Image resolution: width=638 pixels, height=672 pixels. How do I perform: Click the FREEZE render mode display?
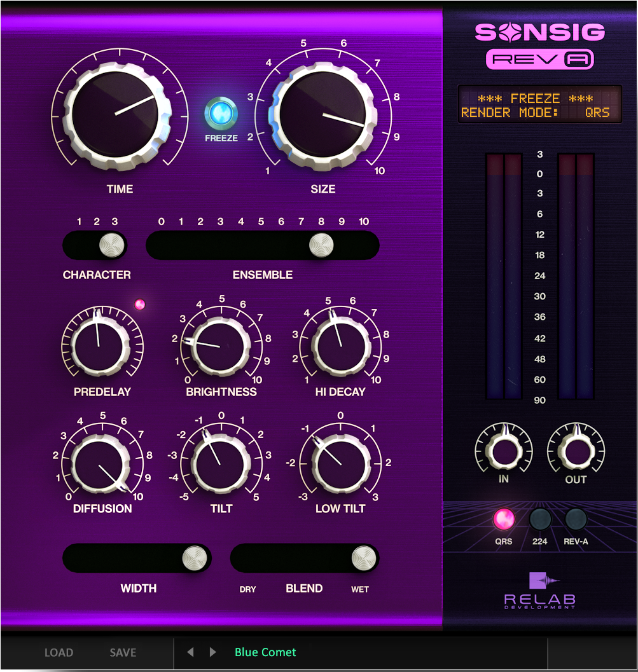click(x=540, y=104)
